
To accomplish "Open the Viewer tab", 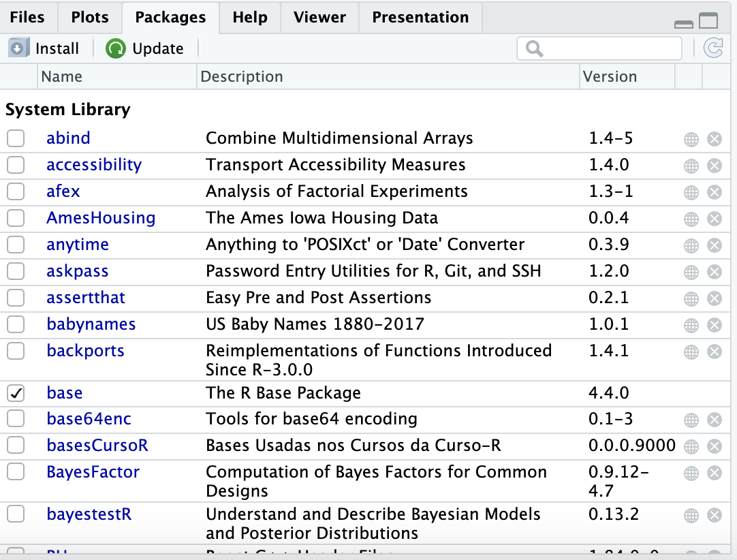I will (319, 17).
